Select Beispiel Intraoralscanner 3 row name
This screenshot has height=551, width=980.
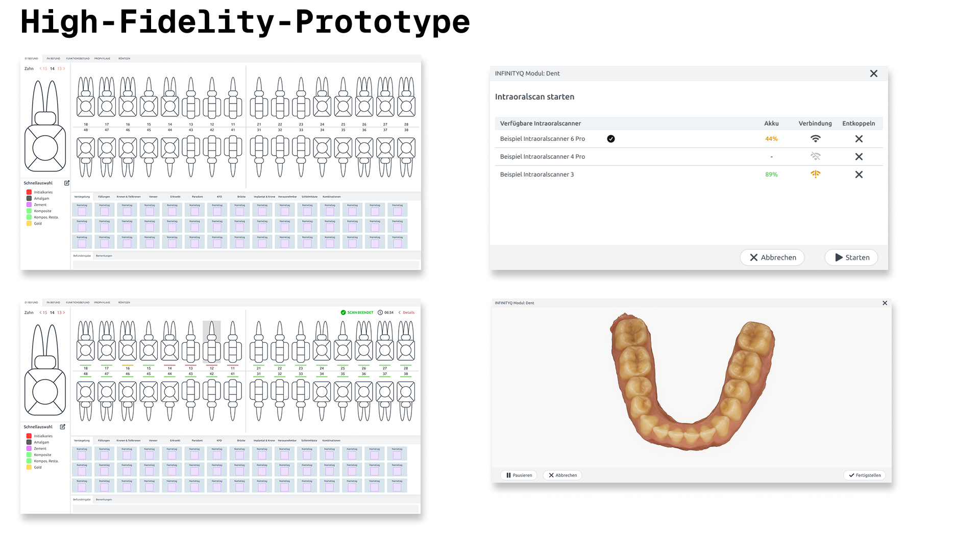537,174
